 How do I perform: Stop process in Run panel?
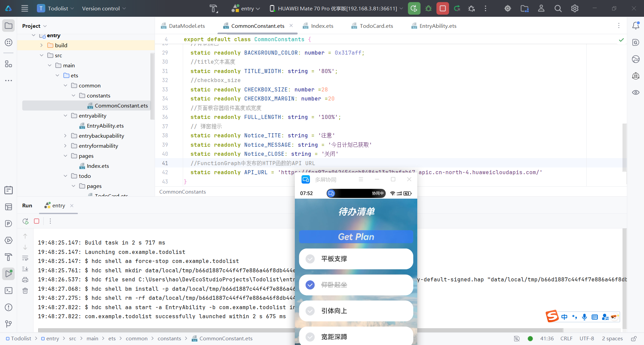click(37, 221)
